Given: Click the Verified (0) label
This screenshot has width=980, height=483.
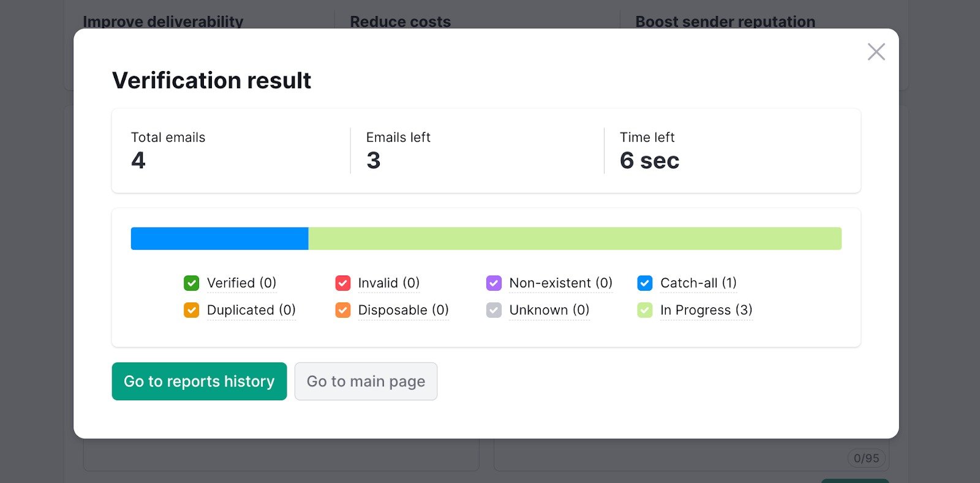Looking at the screenshot, I should click(x=241, y=283).
